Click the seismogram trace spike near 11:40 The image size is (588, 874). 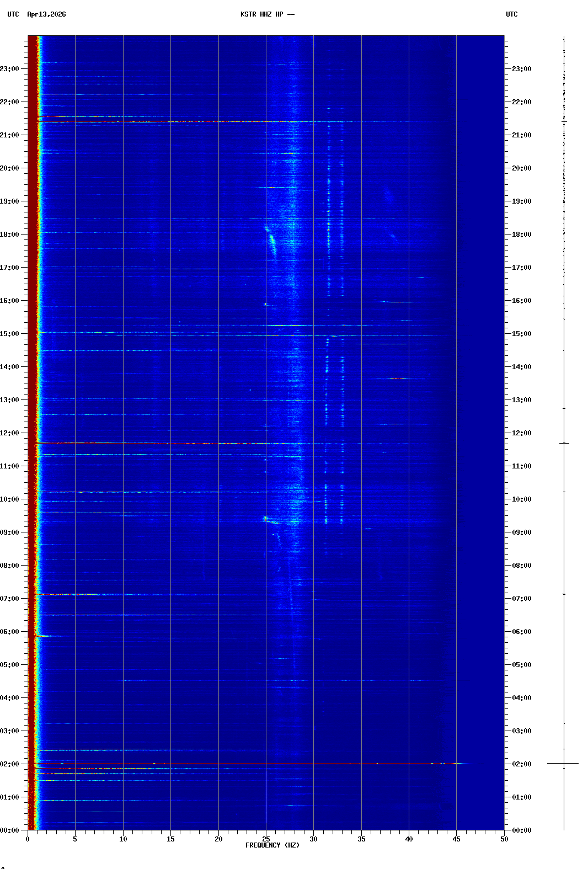tap(564, 443)
